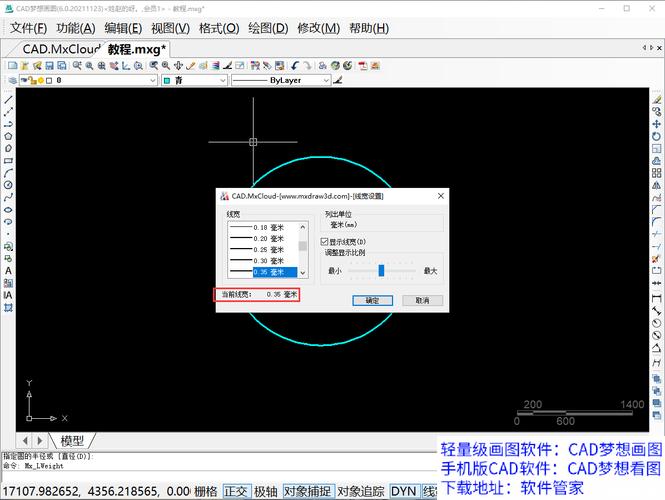Select the Circle drawing tool
Screen dimensions: 665x500
(x=8, y=184)
